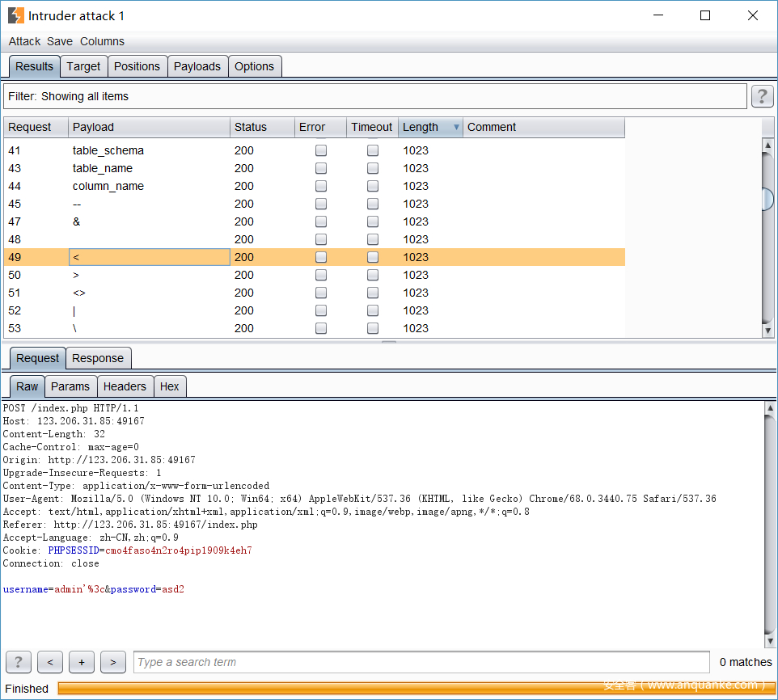Select the Raw view tab

pos(27,386)
